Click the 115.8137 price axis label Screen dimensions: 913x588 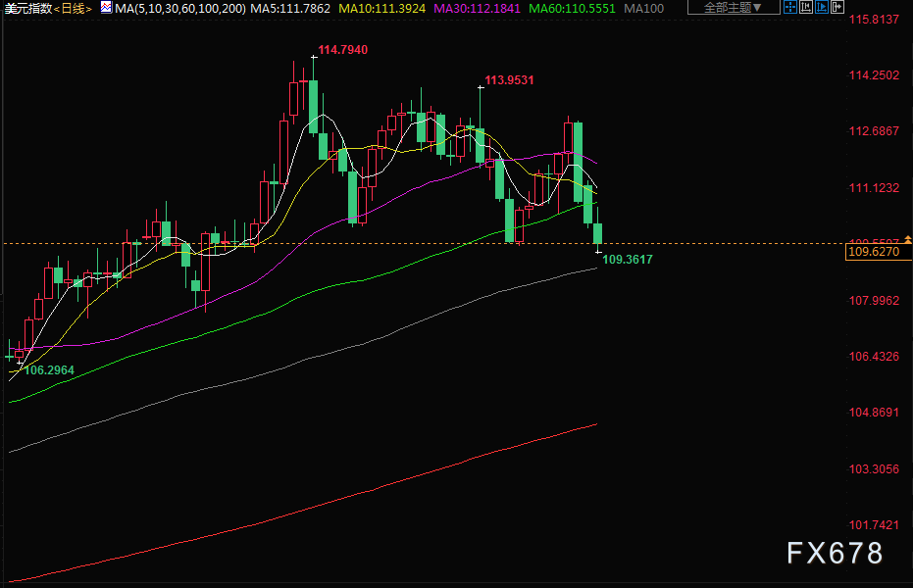click(874, 20)
